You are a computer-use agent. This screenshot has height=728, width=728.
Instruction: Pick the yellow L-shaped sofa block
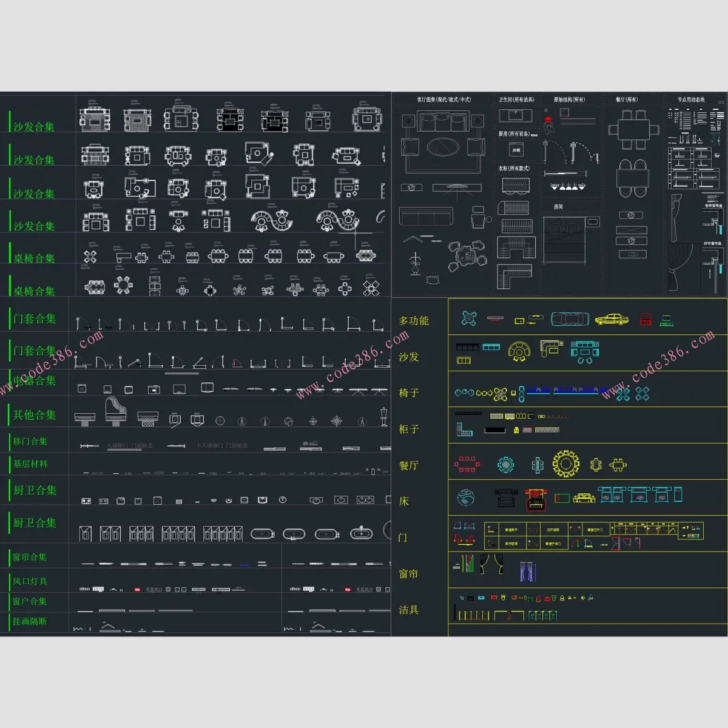(x=551, y=348)
